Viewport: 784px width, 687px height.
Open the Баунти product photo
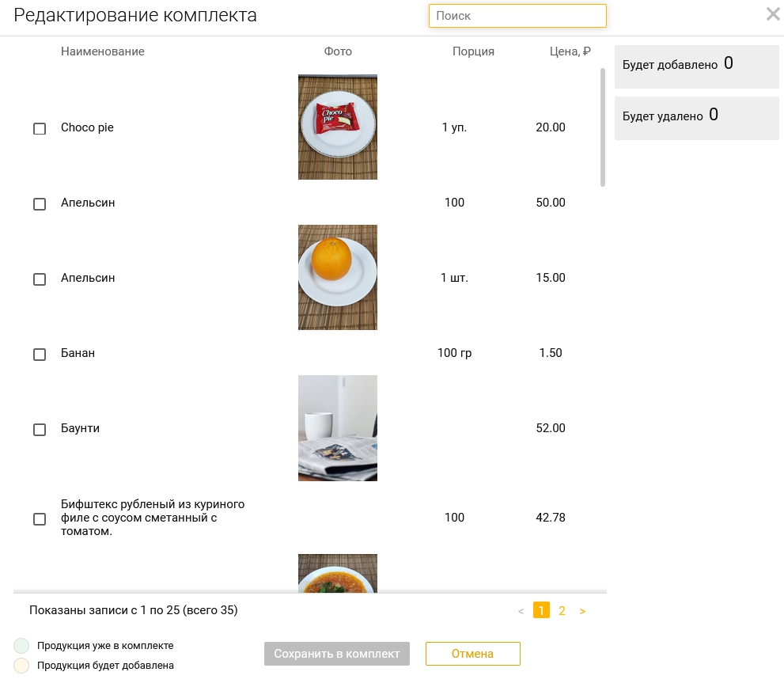(338, 428)
